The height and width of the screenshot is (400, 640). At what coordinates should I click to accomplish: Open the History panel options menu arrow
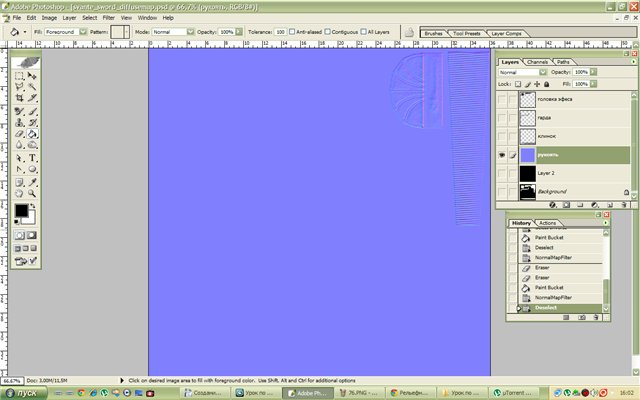point(605,223)
